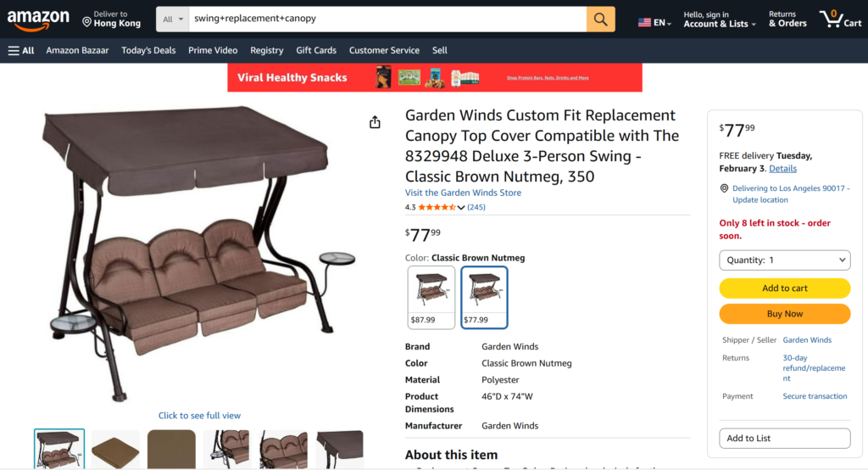The image size is (868, 470).
Task: Select the $77.99 Classic Brown Nutmeg swatch
Action: pos(484,298)
